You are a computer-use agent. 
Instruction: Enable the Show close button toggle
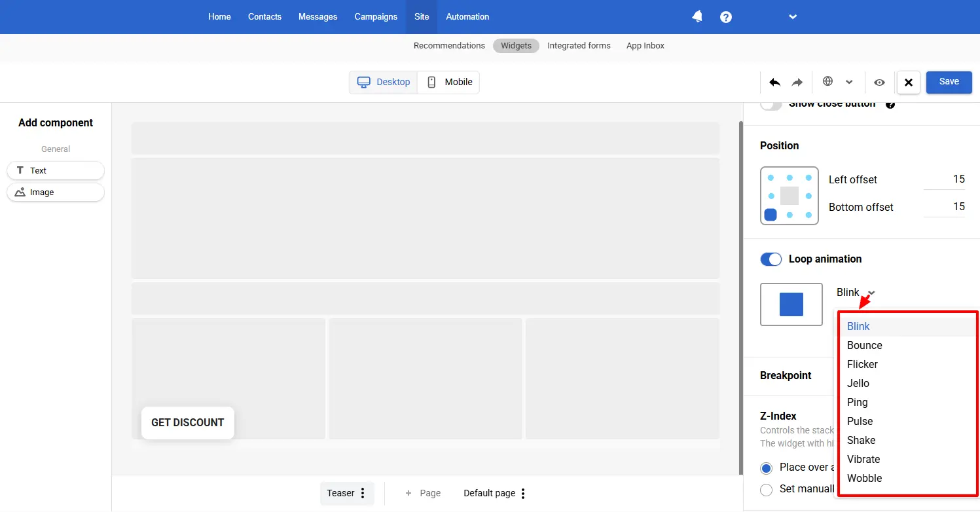[x=771, y=105]
